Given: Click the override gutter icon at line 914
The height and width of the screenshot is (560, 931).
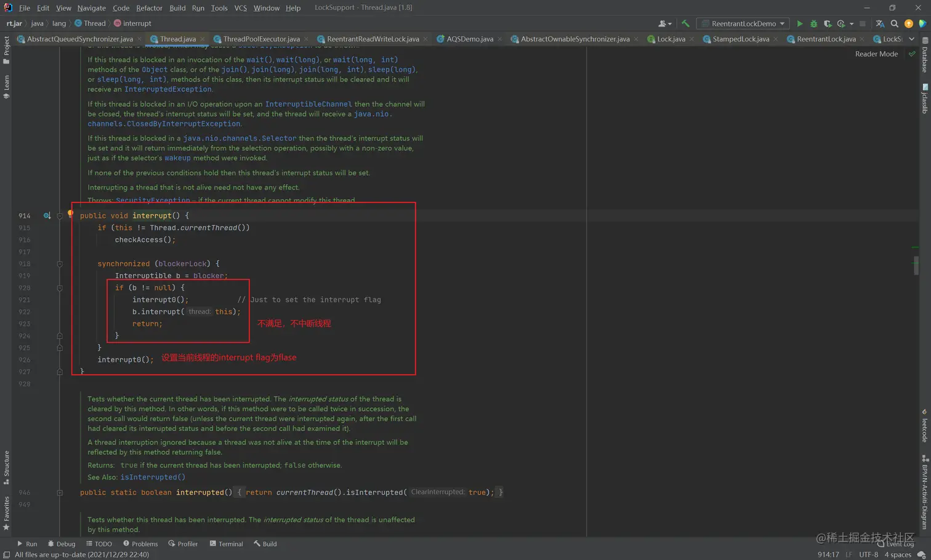Looking at the screenshot, I should 47,215.
